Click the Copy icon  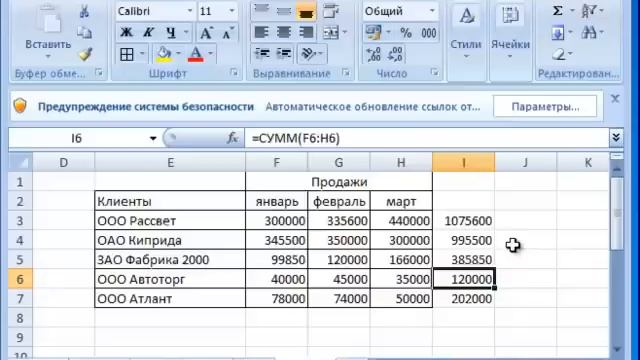(84, 32)
